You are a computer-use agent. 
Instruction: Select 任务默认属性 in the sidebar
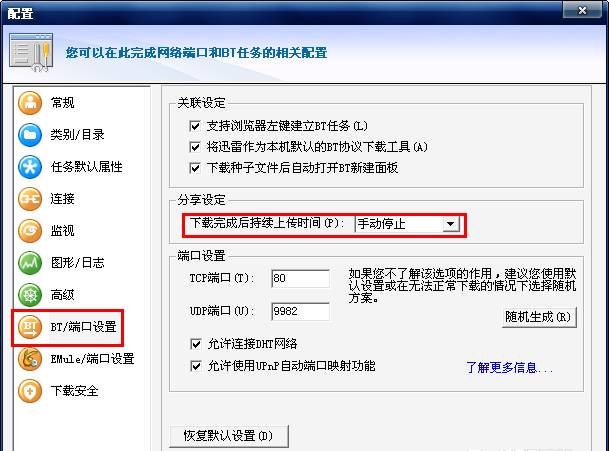click(86, 167)
